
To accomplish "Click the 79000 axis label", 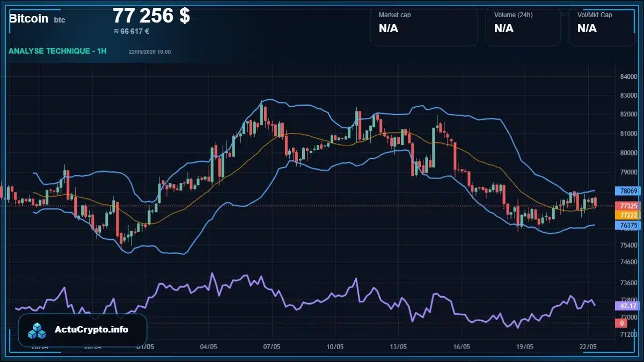I will point(628,172).
